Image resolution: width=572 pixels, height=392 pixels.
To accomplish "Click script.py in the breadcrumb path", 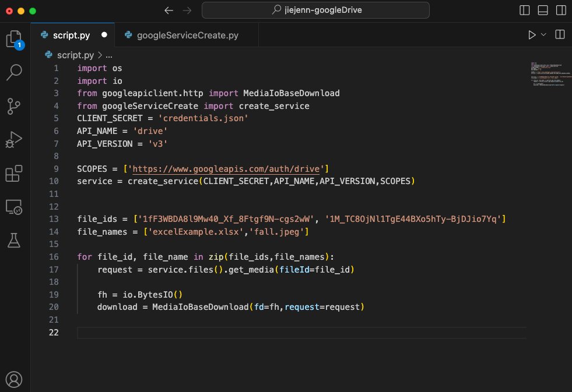I will [76, 55].
